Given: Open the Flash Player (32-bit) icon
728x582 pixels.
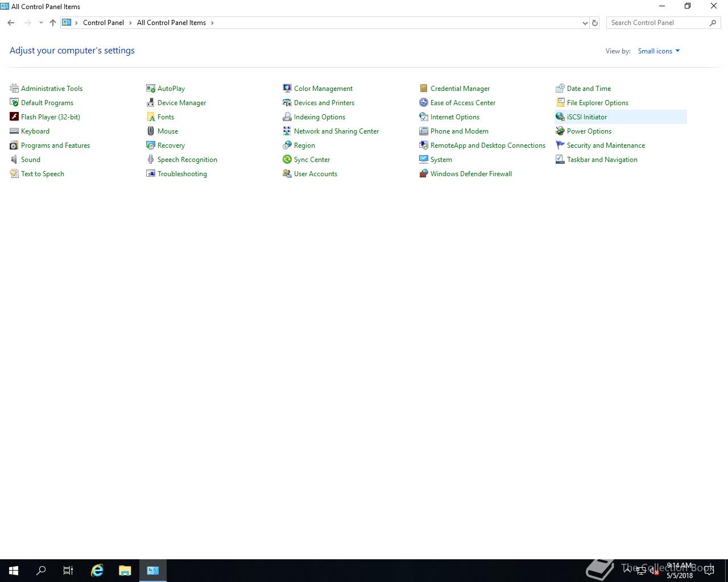Looking at the screenshot, I should click(14, 117).
